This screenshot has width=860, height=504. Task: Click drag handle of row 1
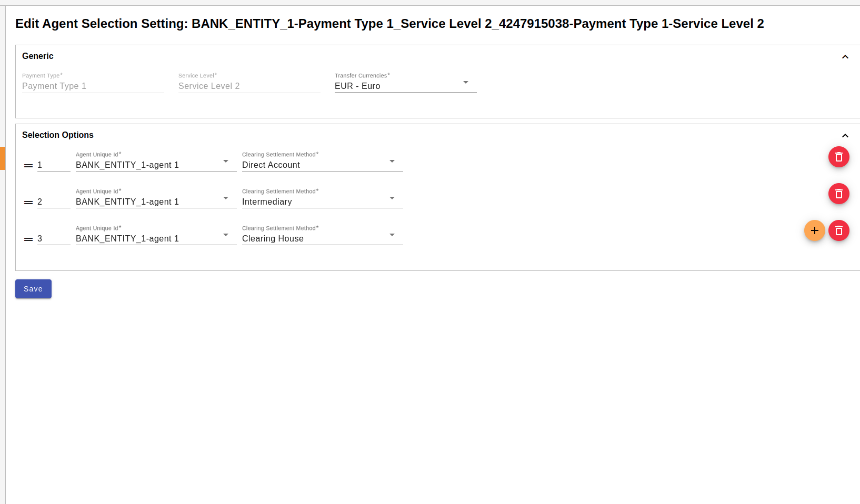pos(28,166)
